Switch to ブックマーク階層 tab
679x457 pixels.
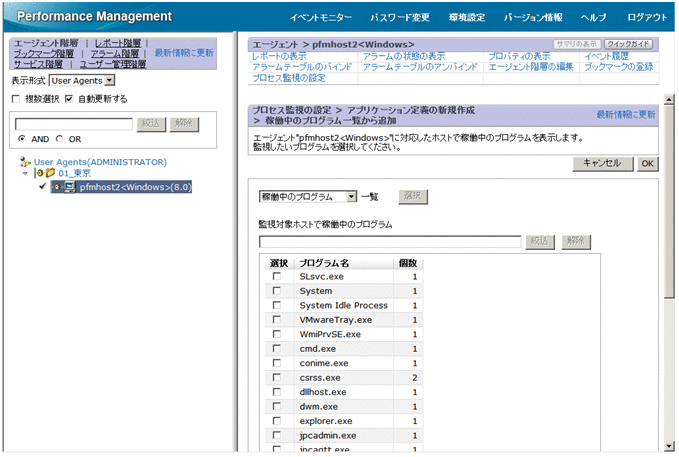(x=44, y=54)
